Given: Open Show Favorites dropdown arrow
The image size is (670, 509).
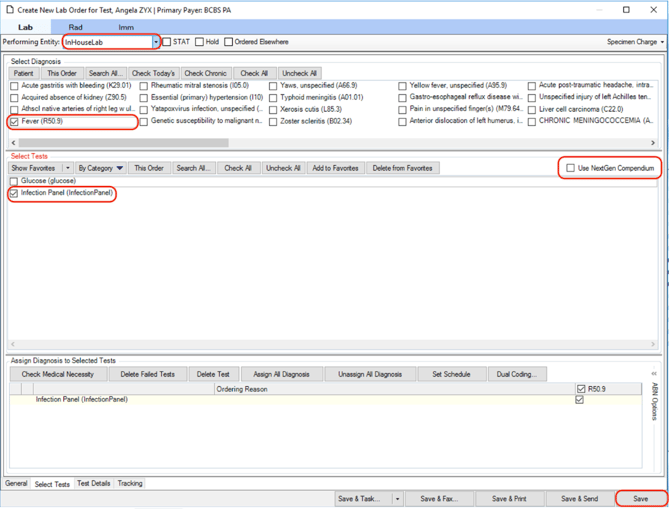Looking at the screenshot, I should [68, 168].
